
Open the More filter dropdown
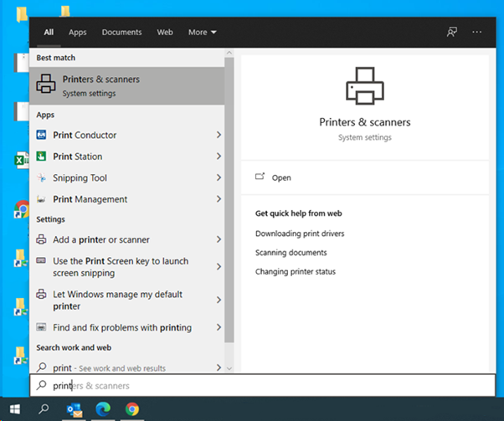pyautogui.click(x=202, y=32)
